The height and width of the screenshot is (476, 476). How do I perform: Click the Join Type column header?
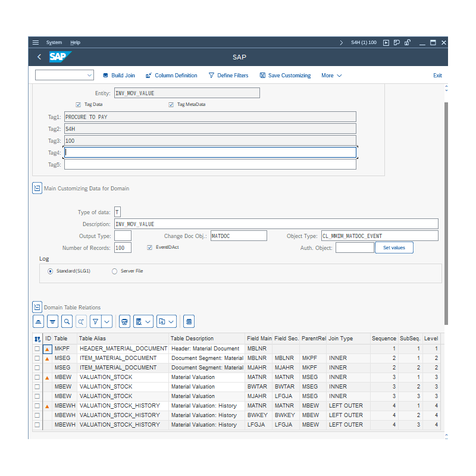(x=348, y=339)
